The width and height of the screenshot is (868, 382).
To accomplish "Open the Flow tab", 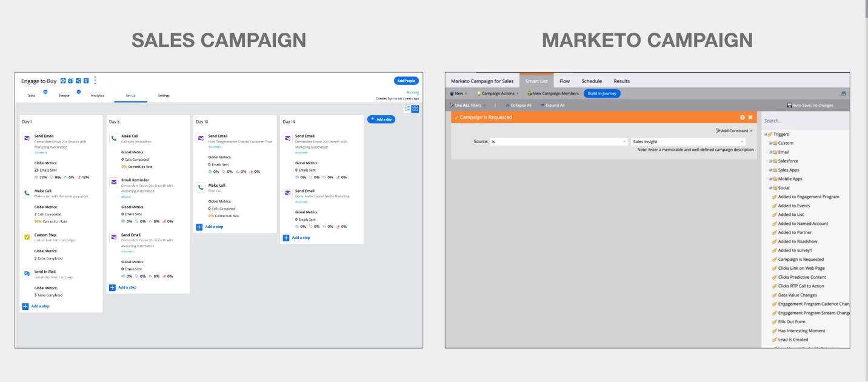I will (564, 81).
